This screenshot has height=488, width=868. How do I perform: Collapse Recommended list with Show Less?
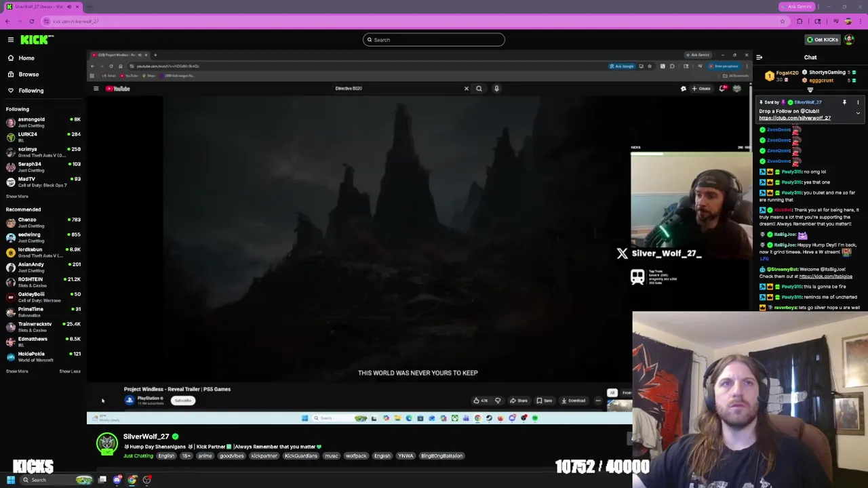click(x=70, y=371)
